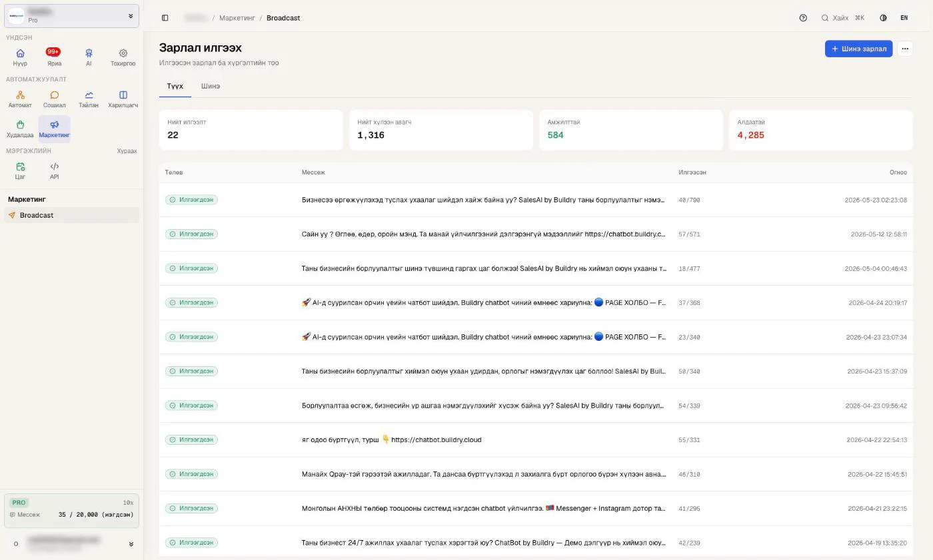Open Яриа conversations with 99+ badge

point(54,57)
